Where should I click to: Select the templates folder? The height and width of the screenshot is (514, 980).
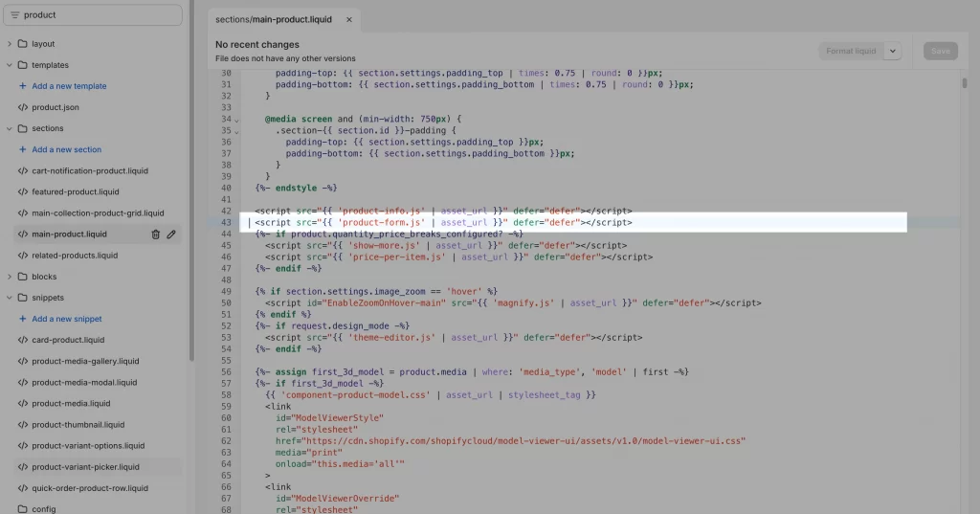(50, 65)
